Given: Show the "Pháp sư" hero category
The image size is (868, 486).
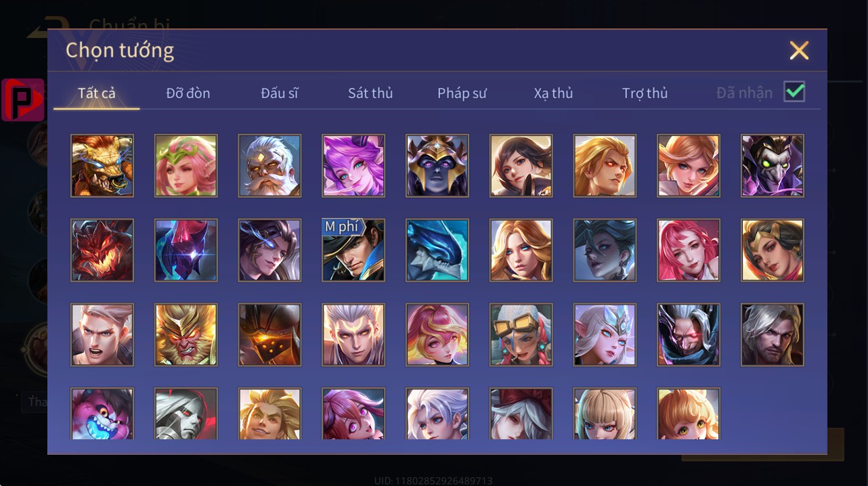Looking at the screenshot, I should 462,93.
